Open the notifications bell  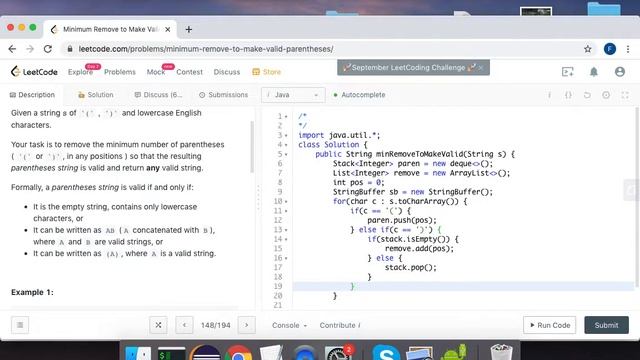click(593, 72)
